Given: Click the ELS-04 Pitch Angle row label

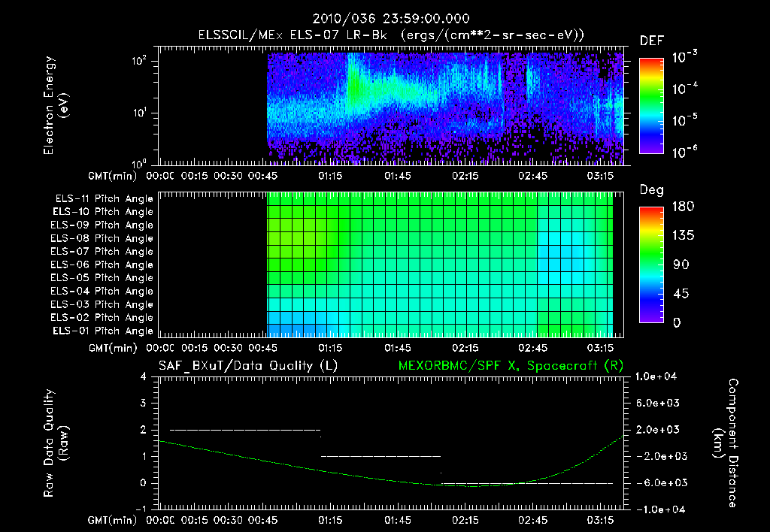Looking at the screenshot, I should click(x=102, y=291).
